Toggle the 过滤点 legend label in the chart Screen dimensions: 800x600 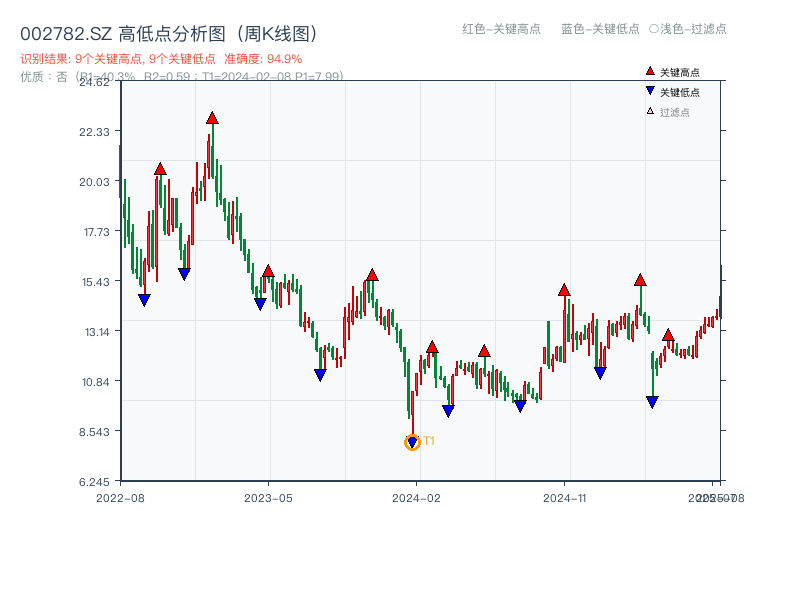pyautogui.click(x=674, y=112)
